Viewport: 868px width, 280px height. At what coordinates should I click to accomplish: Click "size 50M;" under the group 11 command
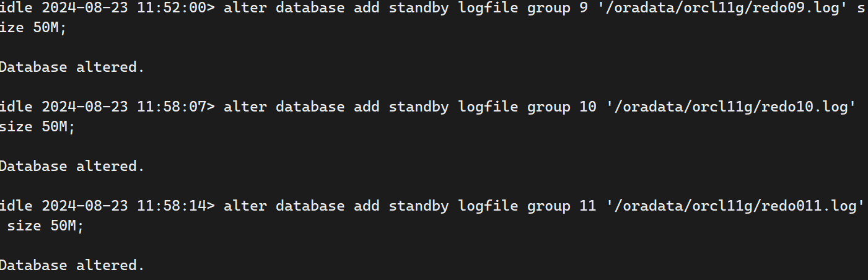tap(45, 225)
